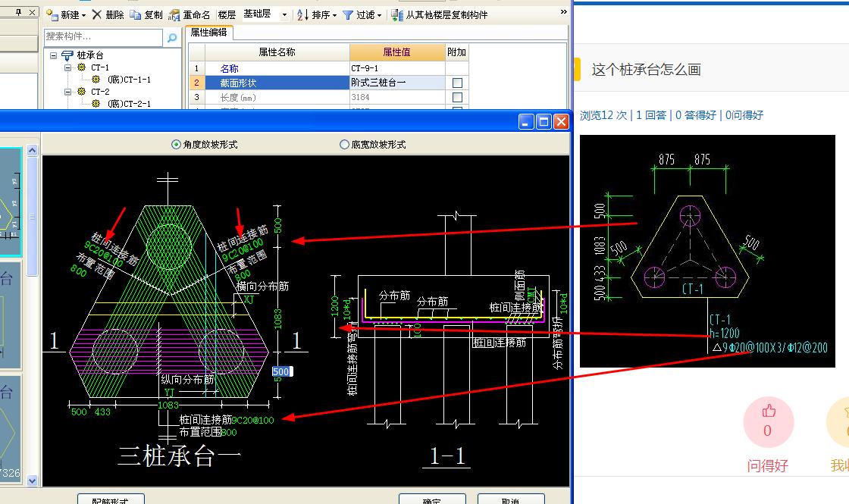Click the pin icon on the left panel
849x504 pixels.
(x=18, y=12)
